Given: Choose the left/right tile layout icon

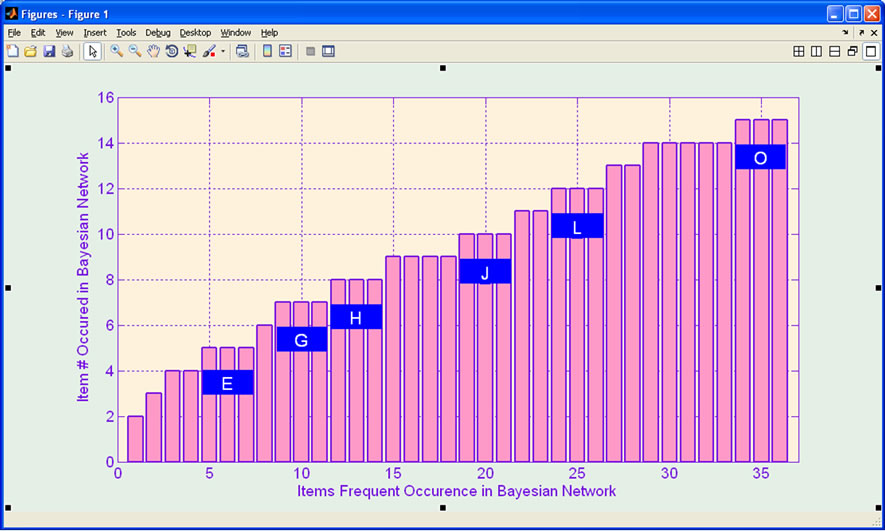Looking at the screenshot, I should click(817, 51).
